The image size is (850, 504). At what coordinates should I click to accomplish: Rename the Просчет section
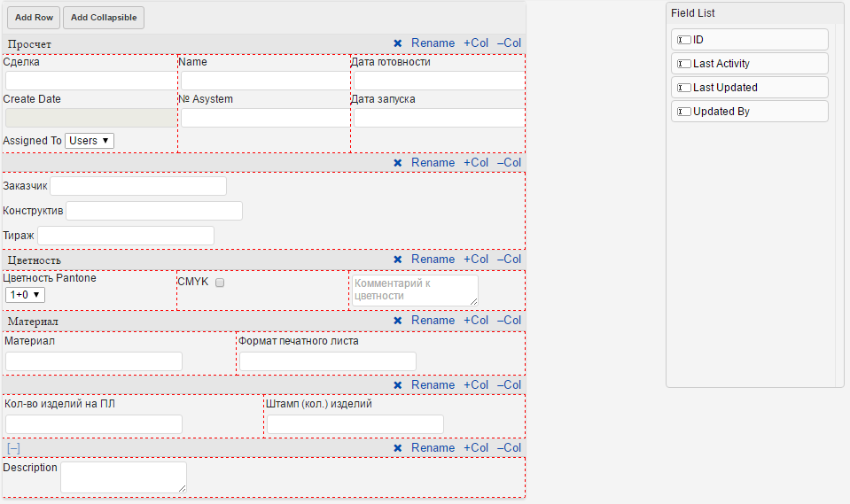click(x=433, y=43)
